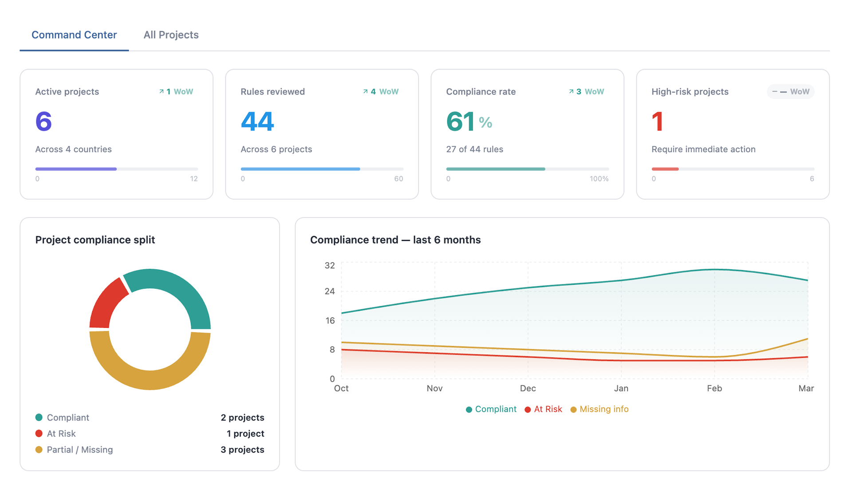Click the 24 label on the trend y-axis
852x504 pixels.
pos(330,291)
